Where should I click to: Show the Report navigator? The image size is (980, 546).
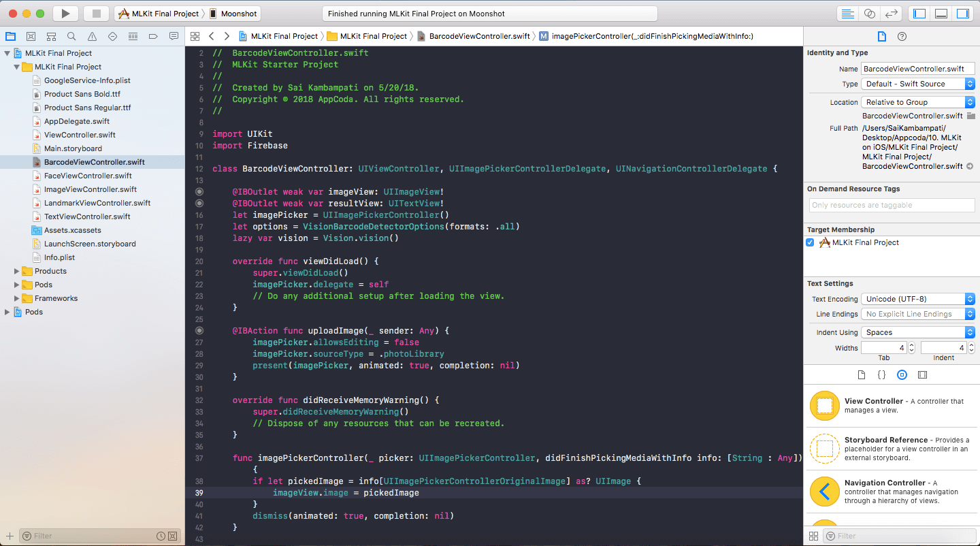coord(174,36)
